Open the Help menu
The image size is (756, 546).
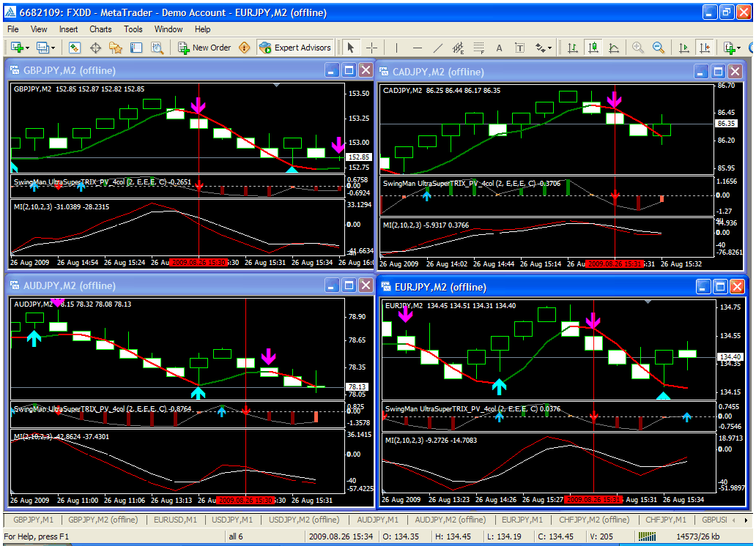[202, 29]
